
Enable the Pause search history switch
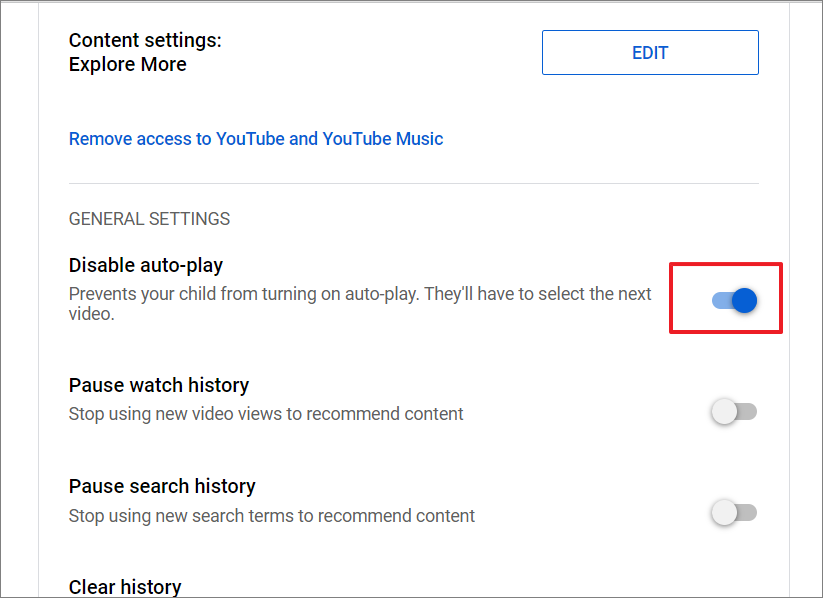(x=734, y=512)
